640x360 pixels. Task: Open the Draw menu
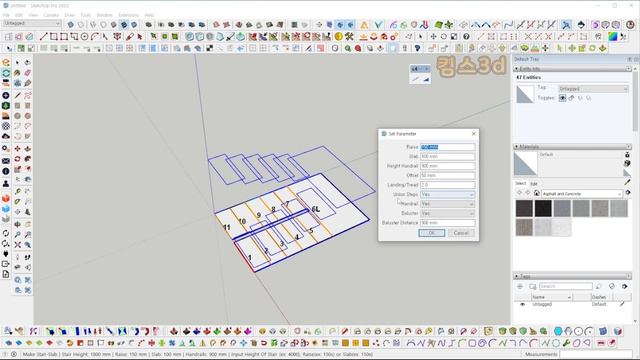[x=70, y=15]
